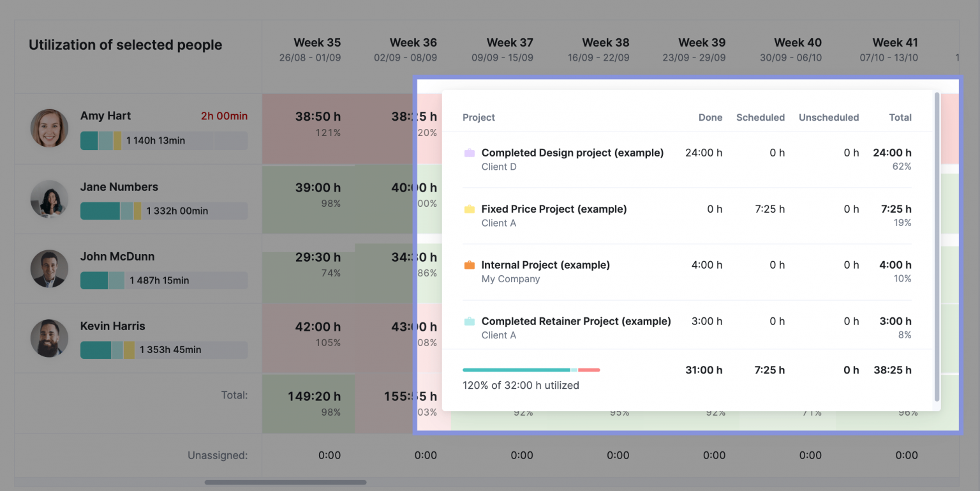Open Kevin Harris' profile avatar
This screenshot has width=980, height=491.
(49, 338)
